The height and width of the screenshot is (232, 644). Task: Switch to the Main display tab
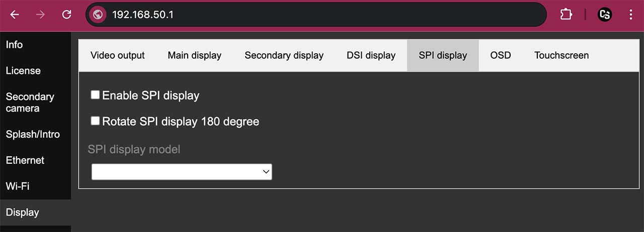point(195,55)
